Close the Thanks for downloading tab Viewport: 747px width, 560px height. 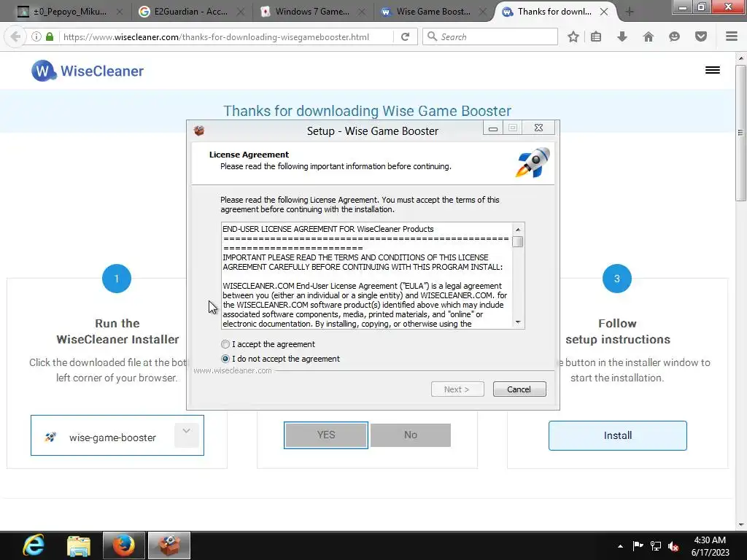point(604,12)
